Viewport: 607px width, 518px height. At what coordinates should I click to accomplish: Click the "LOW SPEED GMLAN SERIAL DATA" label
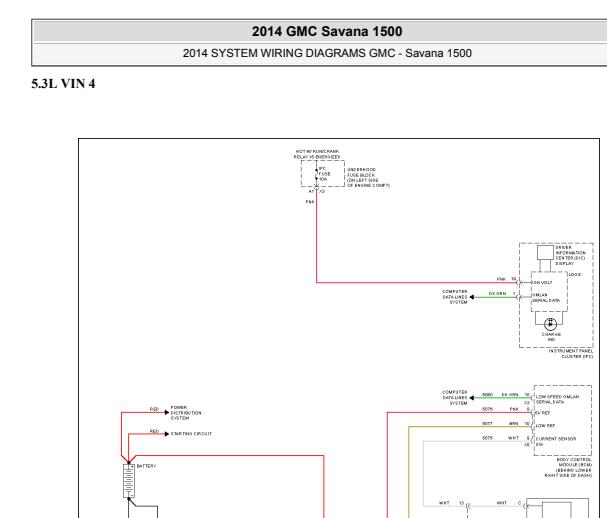[557, 399]
